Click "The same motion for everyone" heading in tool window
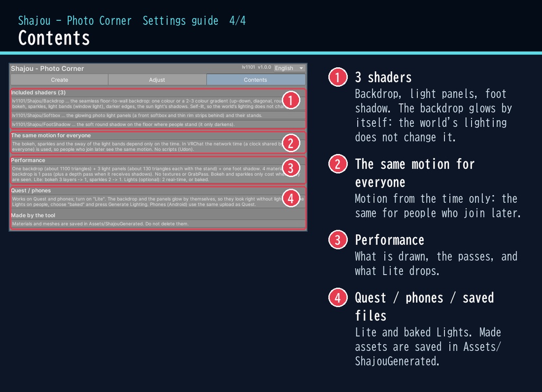This screenshot has width=542, height=392. coord(51,135)
